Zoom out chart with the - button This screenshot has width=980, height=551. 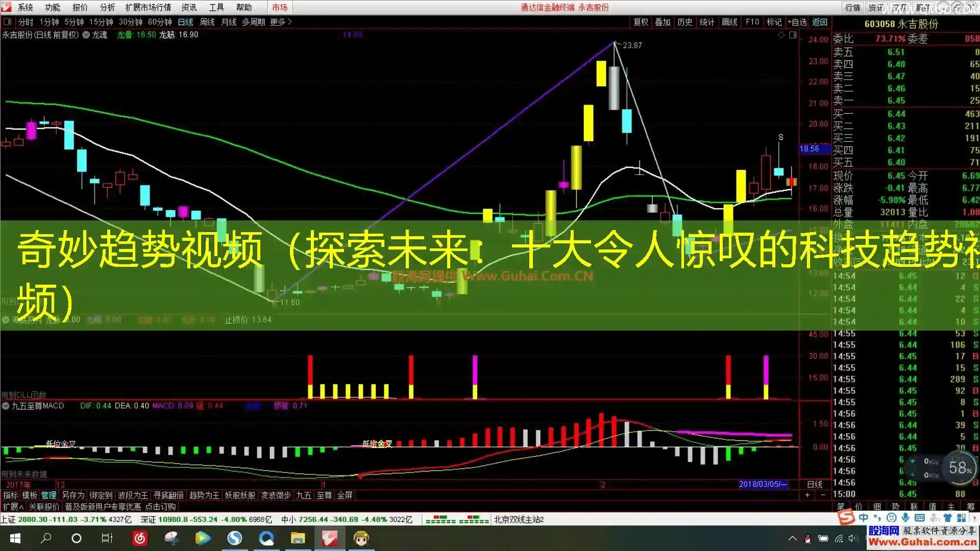823,495
